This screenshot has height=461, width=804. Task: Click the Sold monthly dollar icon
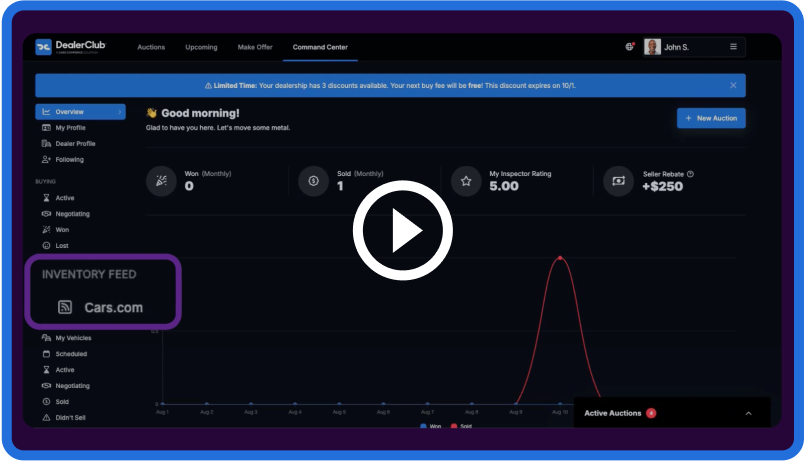pyautogui.click(x=313, y=181)
